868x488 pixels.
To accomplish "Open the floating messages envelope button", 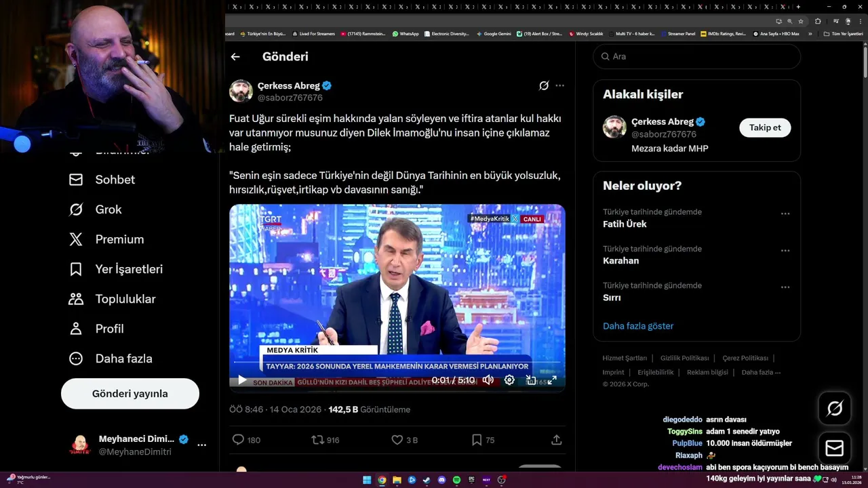I will pyautogui.click(x=835, y=448).
